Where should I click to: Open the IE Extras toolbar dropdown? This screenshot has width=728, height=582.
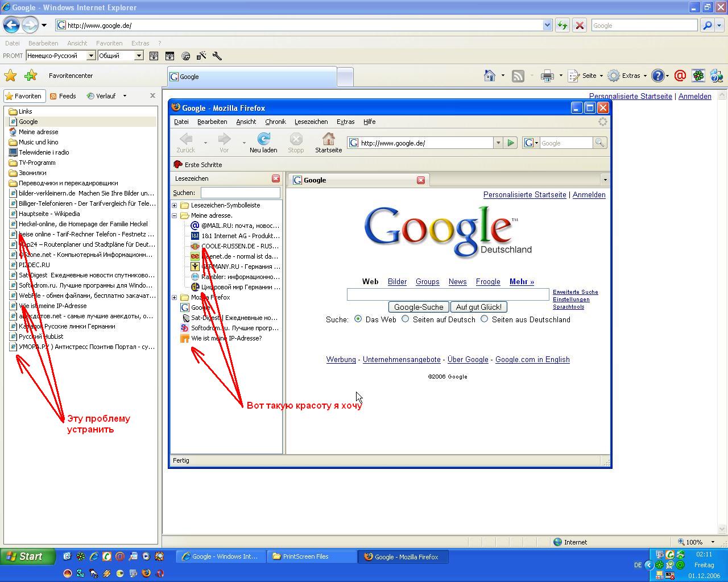pyautogui.click(x=627, y=76)
